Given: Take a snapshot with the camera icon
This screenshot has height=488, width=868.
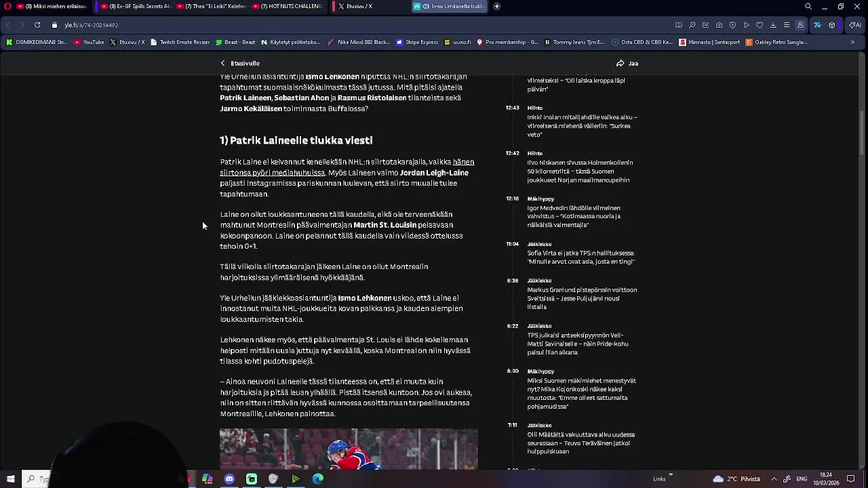Looking at the screenshot, I should [x=719, y=25].
